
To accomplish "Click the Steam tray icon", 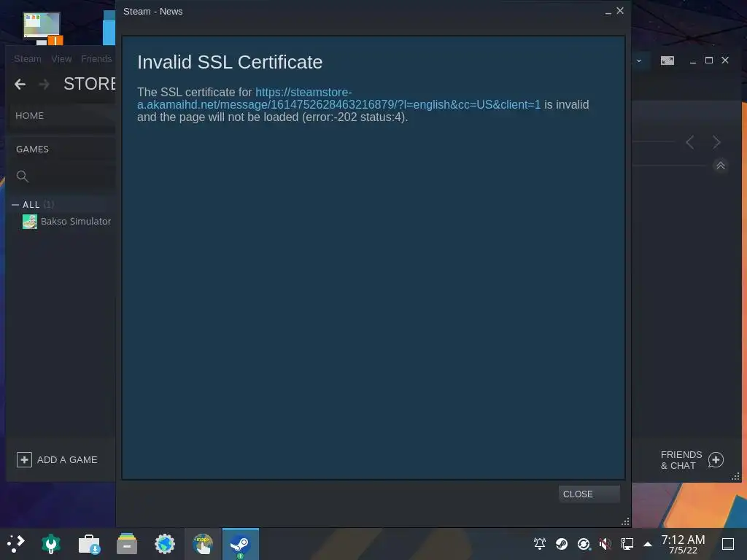I will click(562, 543).
